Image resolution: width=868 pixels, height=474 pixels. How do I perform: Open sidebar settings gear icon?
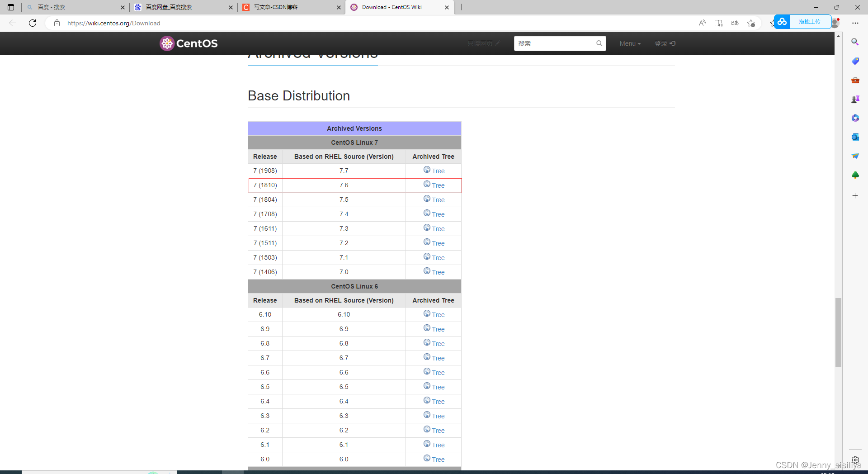(x=855, y=460)
